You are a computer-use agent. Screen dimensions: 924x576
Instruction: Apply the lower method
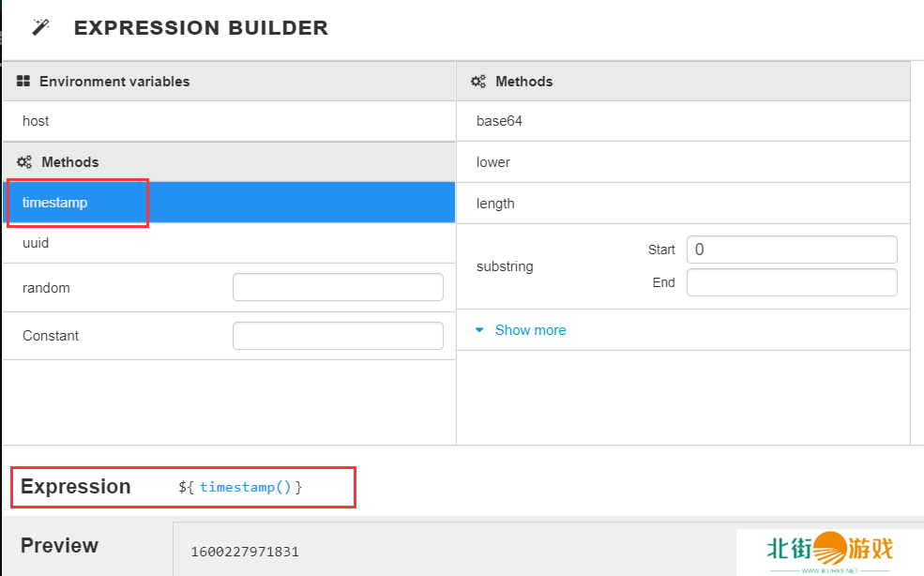pos(493,162)
